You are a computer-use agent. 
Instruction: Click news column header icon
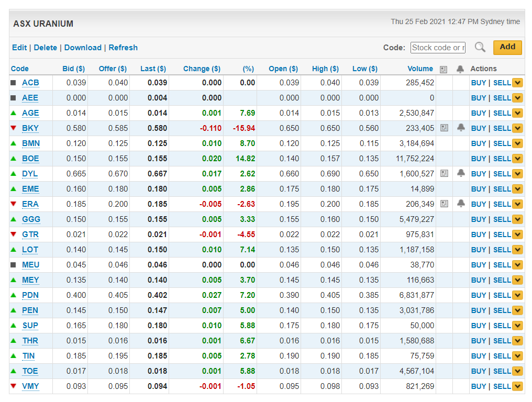coord(444,70)
